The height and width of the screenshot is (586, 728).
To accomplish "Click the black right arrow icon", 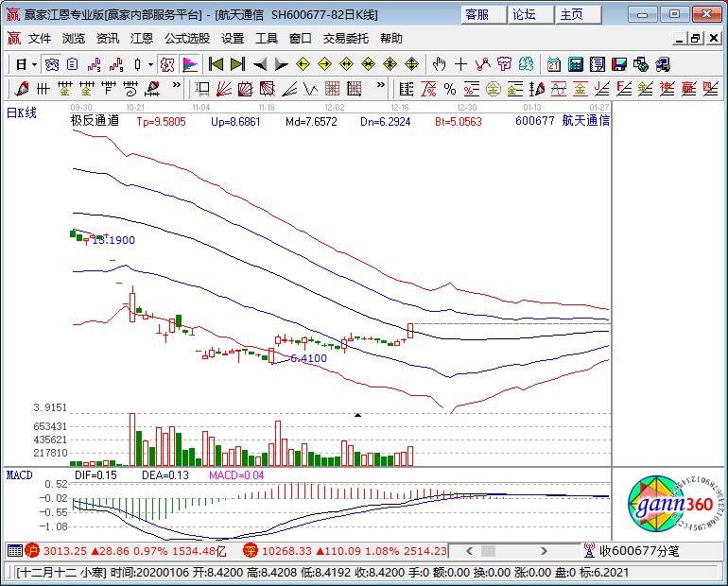I will pyautogui.click(x=282, y=64).
